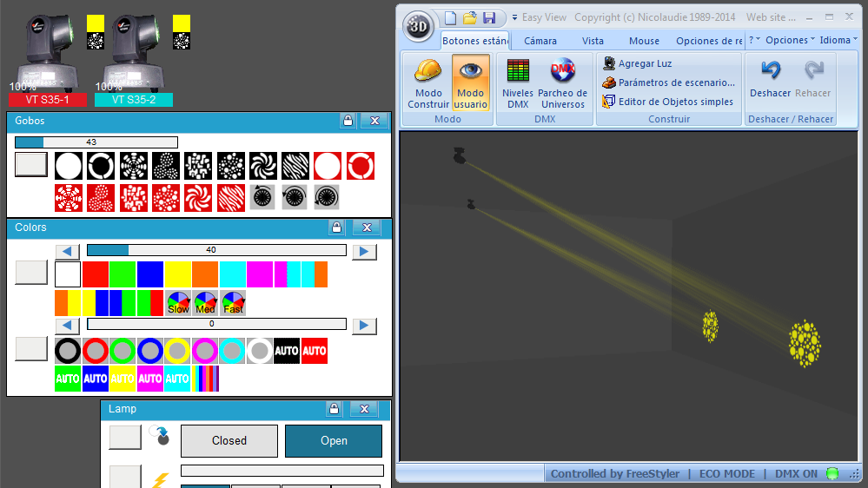Adjust the second Colors slider at 0
Image resolution: width=868 pixels, height=488 pixels.
pos(216,324)
